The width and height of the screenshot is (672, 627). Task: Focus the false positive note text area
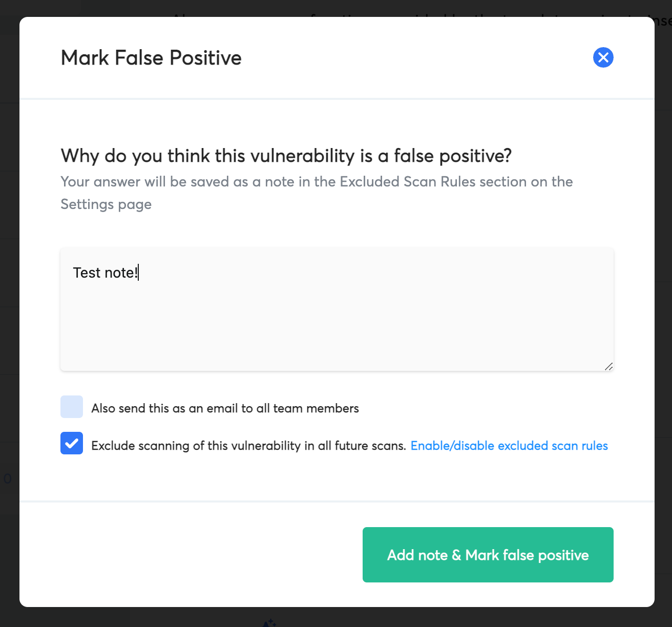pos(337,309)
